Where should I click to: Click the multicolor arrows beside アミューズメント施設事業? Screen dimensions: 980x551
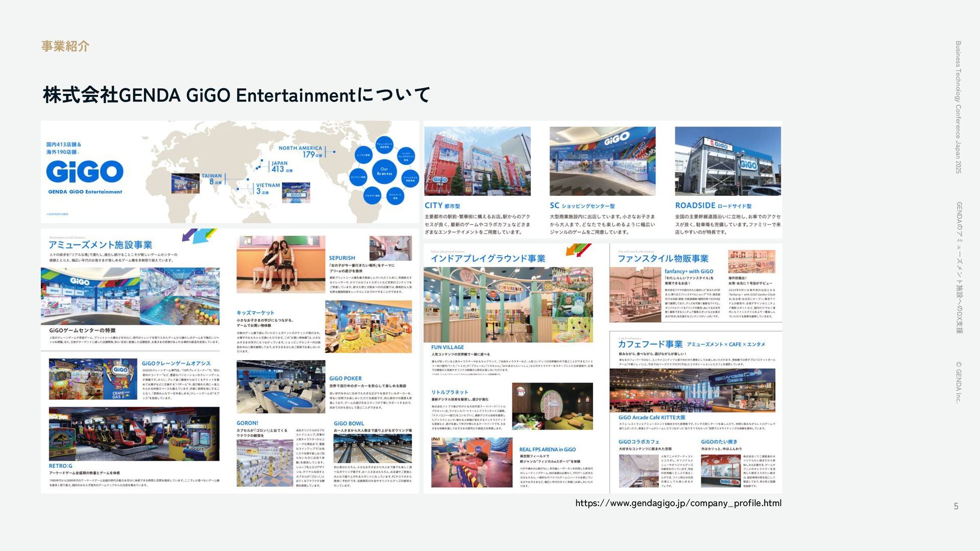[199, 236]
